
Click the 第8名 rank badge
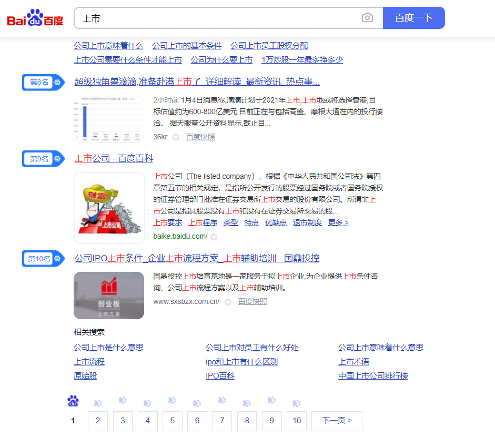click(x=43, y=83)
